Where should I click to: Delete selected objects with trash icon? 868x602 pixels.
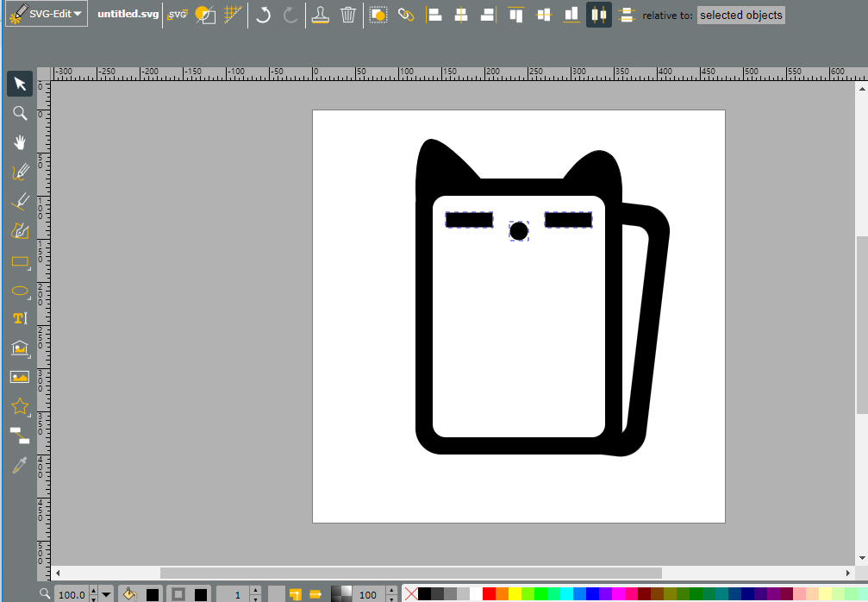click(x=348, y=15)
